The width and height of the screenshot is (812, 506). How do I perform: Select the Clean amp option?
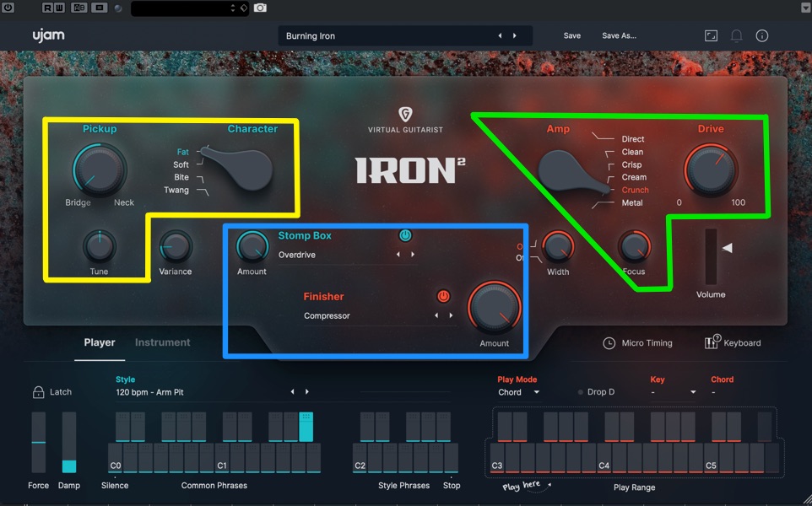(632, 152)
